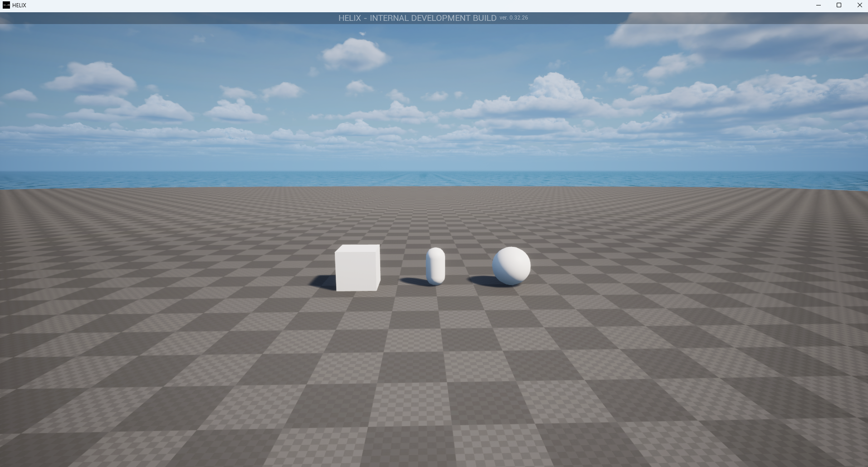Image resolution: width=868 pixels, height=467 pixels.
Task: Click the white sphere on the floor
Action: [511, 266]
